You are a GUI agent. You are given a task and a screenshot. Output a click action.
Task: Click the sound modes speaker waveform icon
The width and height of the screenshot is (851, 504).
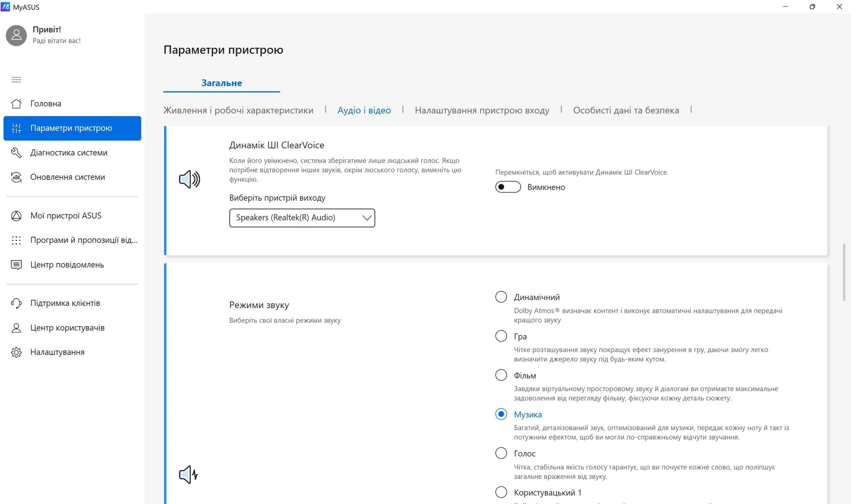[188, 475]
